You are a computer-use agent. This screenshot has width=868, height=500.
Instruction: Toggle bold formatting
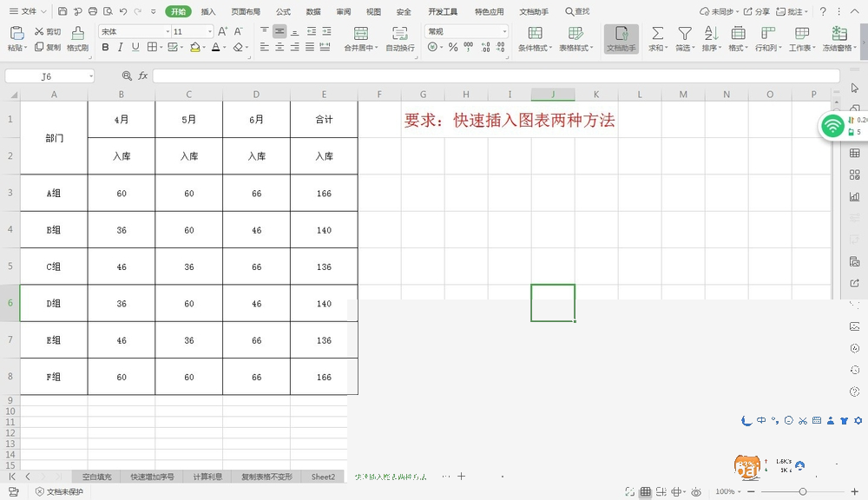pyautogui.click(x=105, y=47)
